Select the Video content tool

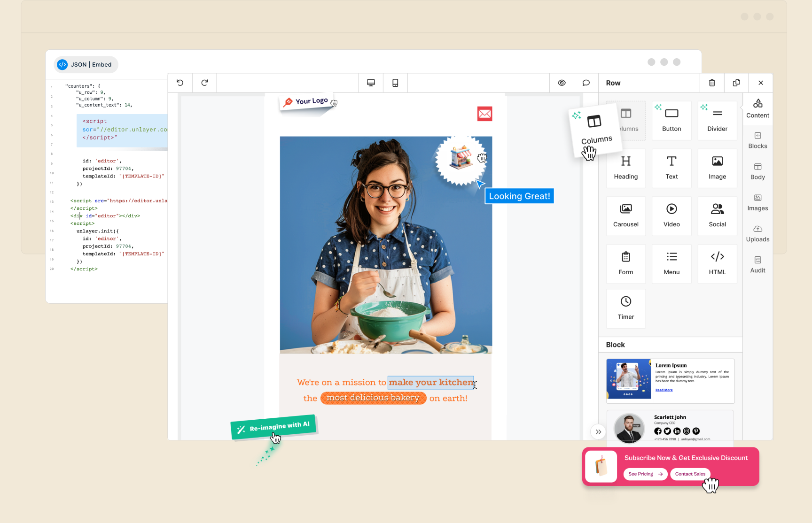tap(671, 216)
